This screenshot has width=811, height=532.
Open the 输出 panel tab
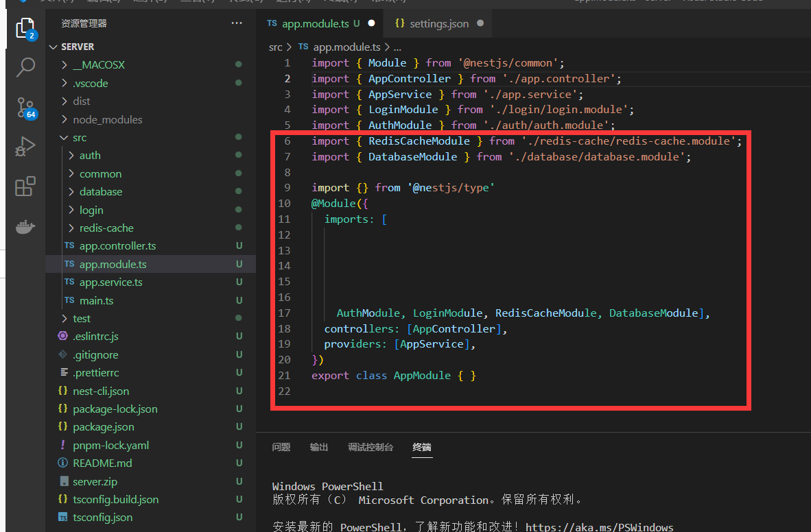point(318,446)
